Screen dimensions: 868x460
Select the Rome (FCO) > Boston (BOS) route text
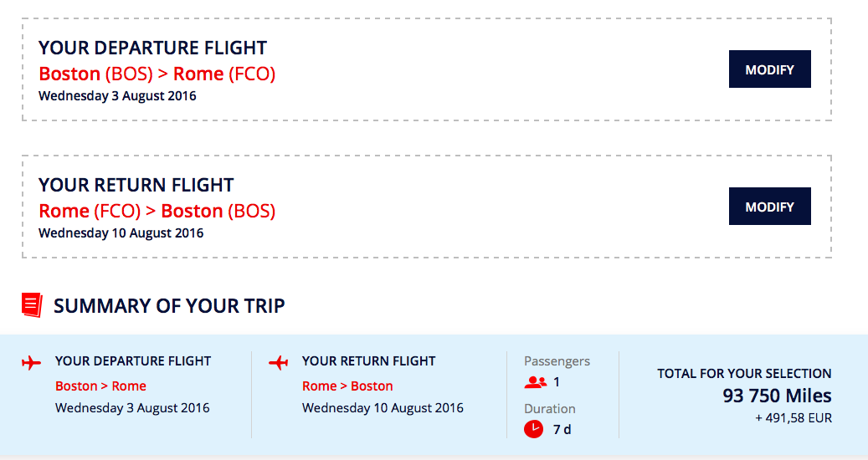(x=157, y=211)
